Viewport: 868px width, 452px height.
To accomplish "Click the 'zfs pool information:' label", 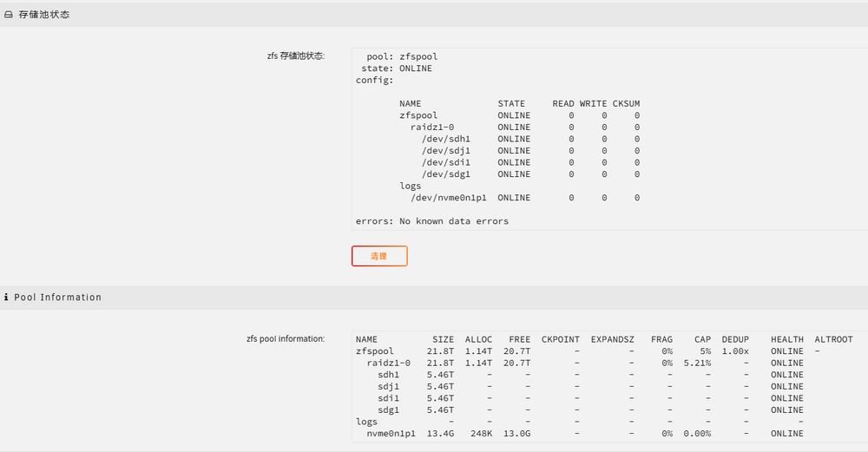I will click(x=286, y=338).
